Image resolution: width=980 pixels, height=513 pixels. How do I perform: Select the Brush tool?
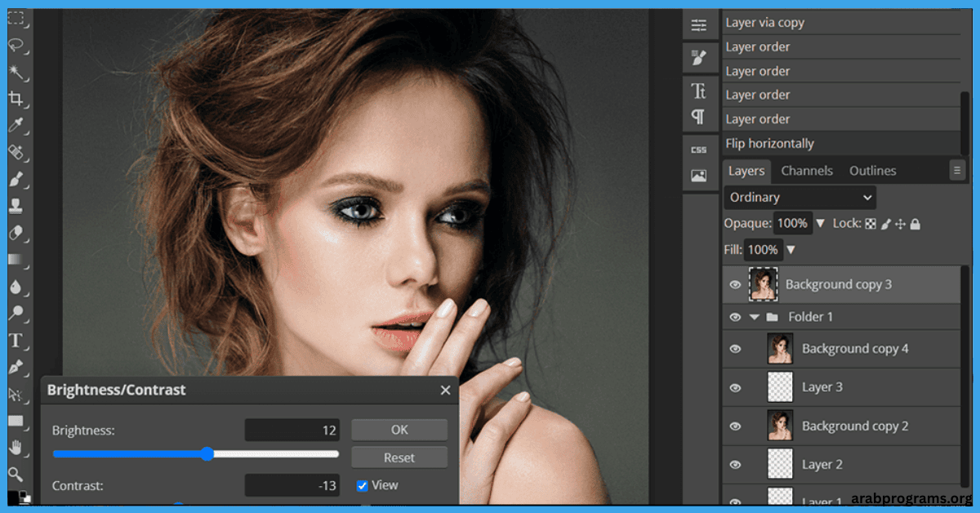coord(16,179)
